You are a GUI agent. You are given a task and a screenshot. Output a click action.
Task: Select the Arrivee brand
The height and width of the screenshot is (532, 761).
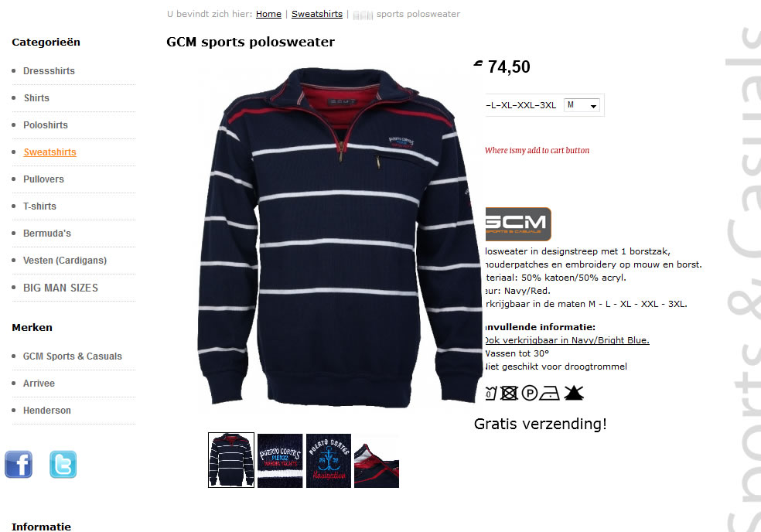tap(39, 384)
